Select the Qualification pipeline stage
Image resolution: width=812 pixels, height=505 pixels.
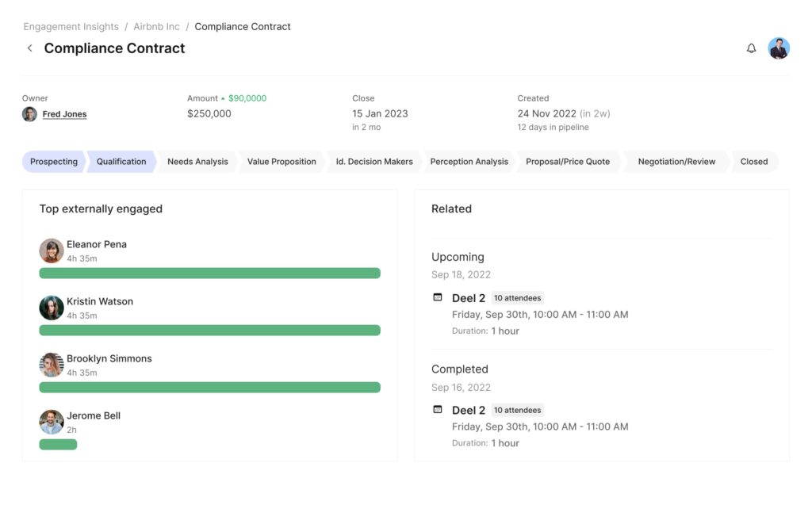(121, 162)
